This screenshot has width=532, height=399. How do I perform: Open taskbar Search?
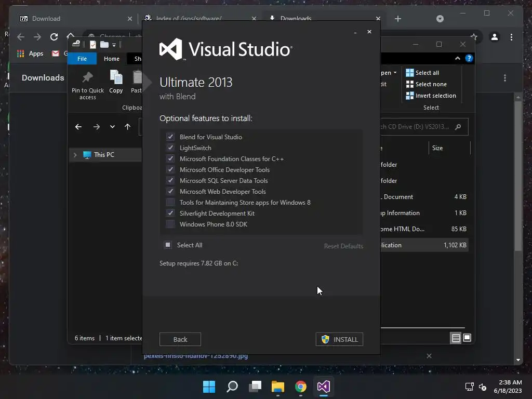tap(232, 387)
